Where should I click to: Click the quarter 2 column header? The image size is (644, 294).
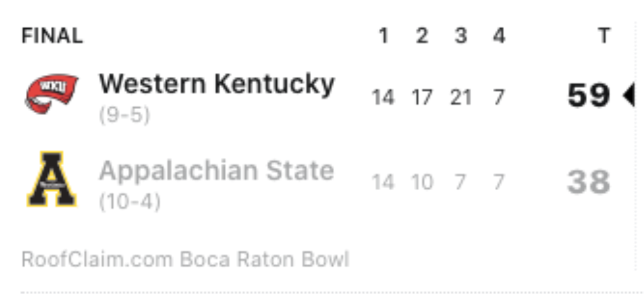[422, 36]
